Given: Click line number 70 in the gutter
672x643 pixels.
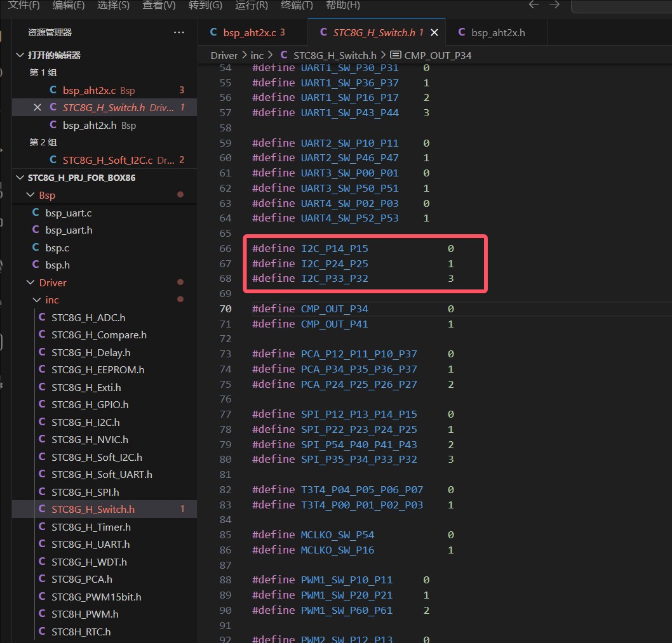Looking at the screenshot, I should pyautogui.click(x=225, y=309).
